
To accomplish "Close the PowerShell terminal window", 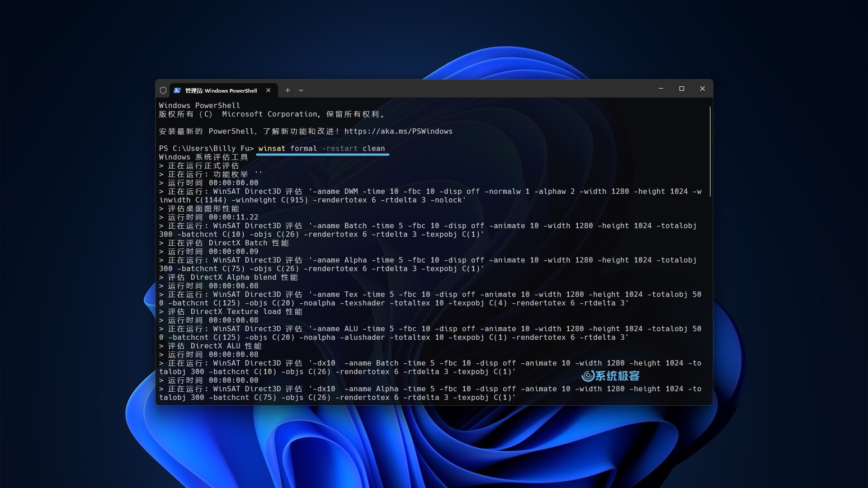I will (x=703, y=89).
